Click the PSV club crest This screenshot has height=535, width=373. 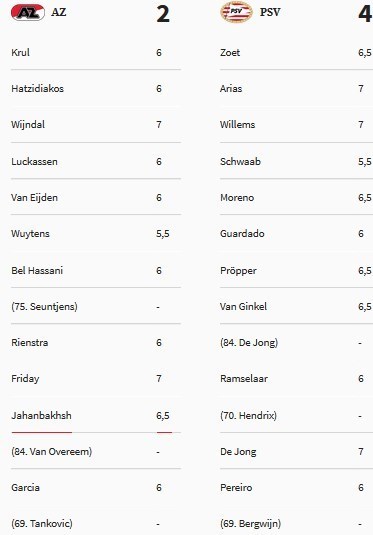point(236,12)
